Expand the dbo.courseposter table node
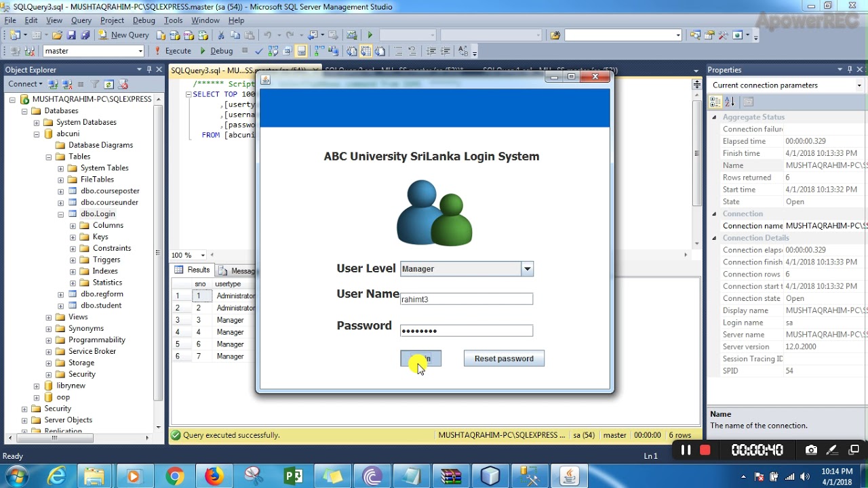The width and height of the screenshot is (868, 488). 61,191
